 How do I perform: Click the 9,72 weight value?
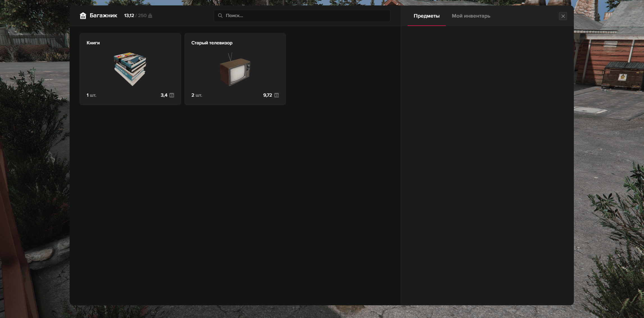(x=267, y=95)
